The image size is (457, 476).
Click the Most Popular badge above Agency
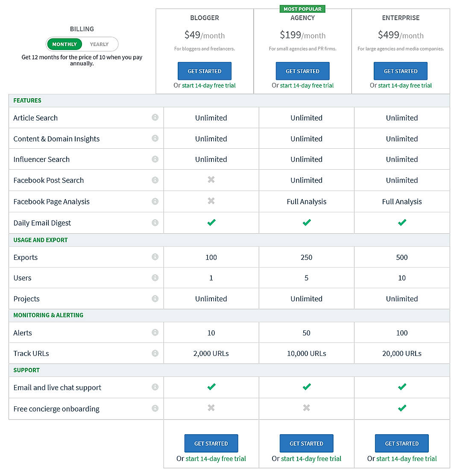pos(302,9)
